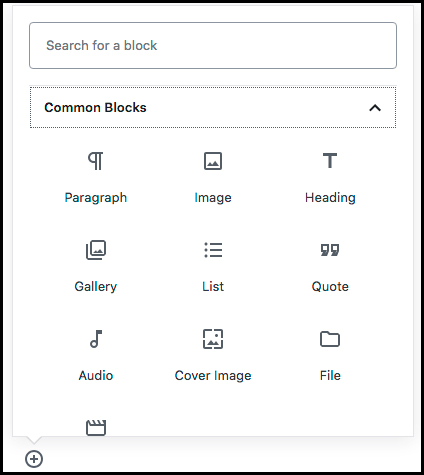Click the Cover Image text label
This screenshot has height=475, width=424.
(213, 376)
